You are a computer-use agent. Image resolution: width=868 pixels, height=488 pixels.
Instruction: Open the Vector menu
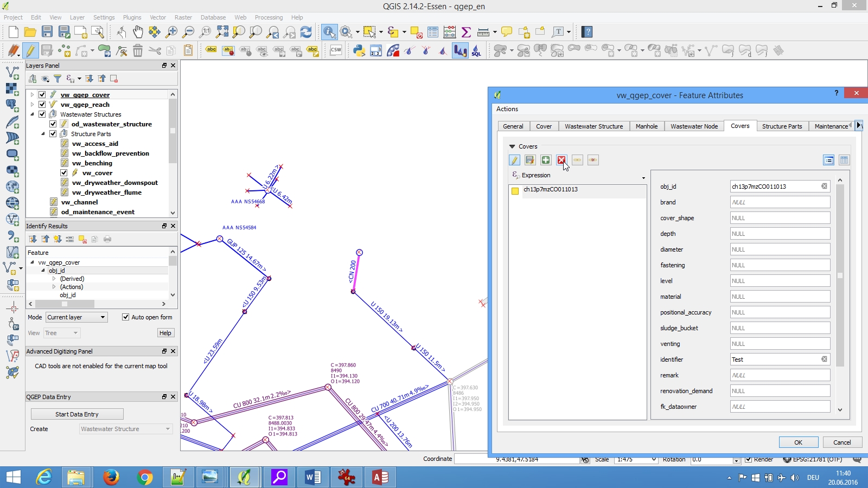pos(158,17)
